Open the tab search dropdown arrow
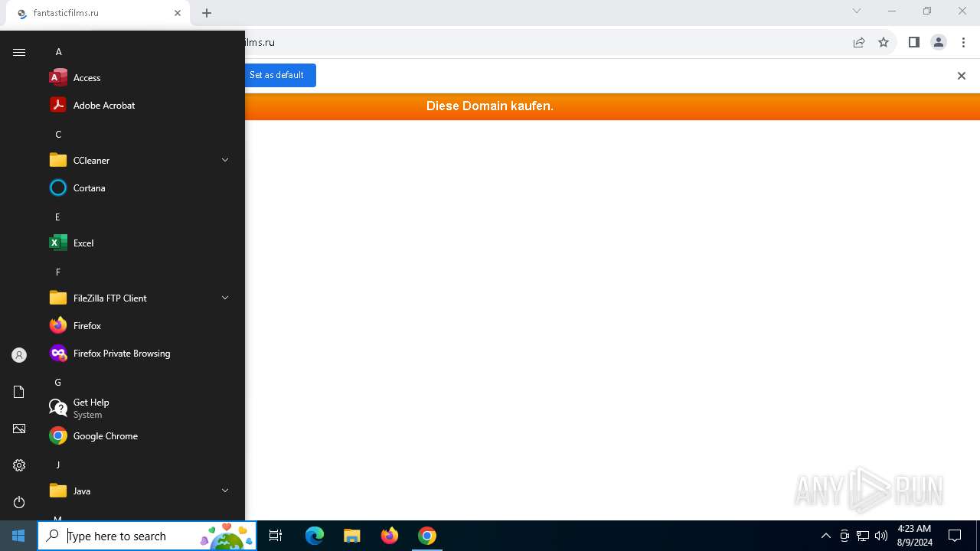980x551 pixels. 857,11
